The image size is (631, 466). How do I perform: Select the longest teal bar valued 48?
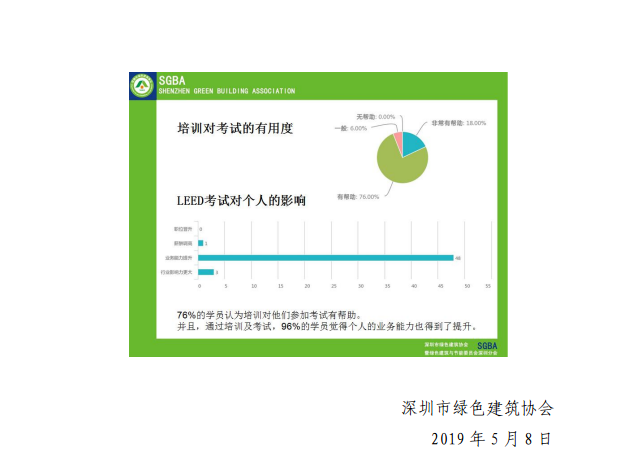pos(325,257)
